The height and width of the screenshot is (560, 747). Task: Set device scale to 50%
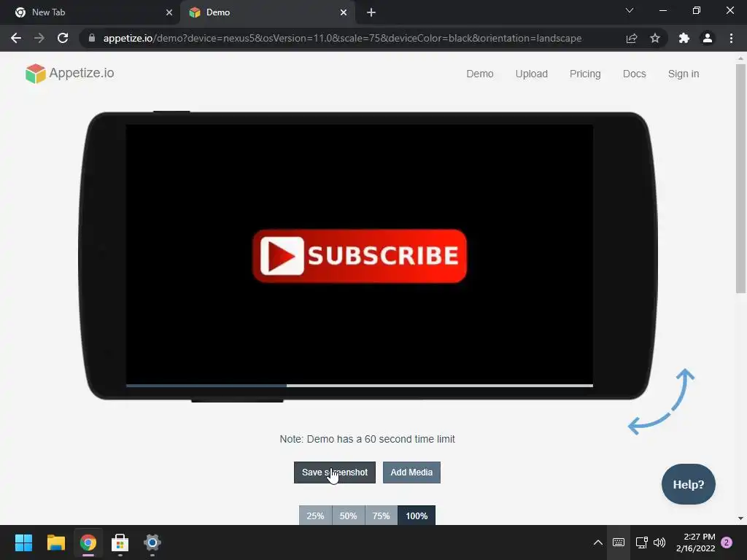coord(348,516)
